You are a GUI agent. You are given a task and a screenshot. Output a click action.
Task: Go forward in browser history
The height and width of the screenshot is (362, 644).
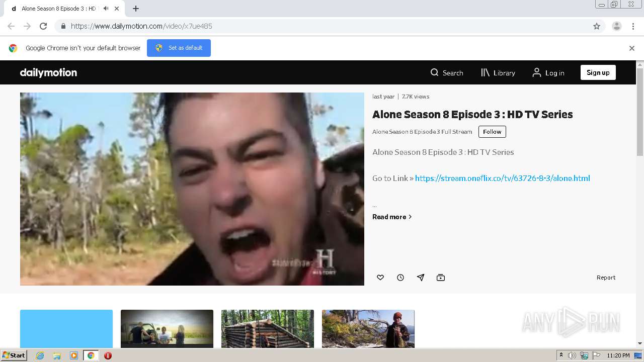(x=27, y=26)
